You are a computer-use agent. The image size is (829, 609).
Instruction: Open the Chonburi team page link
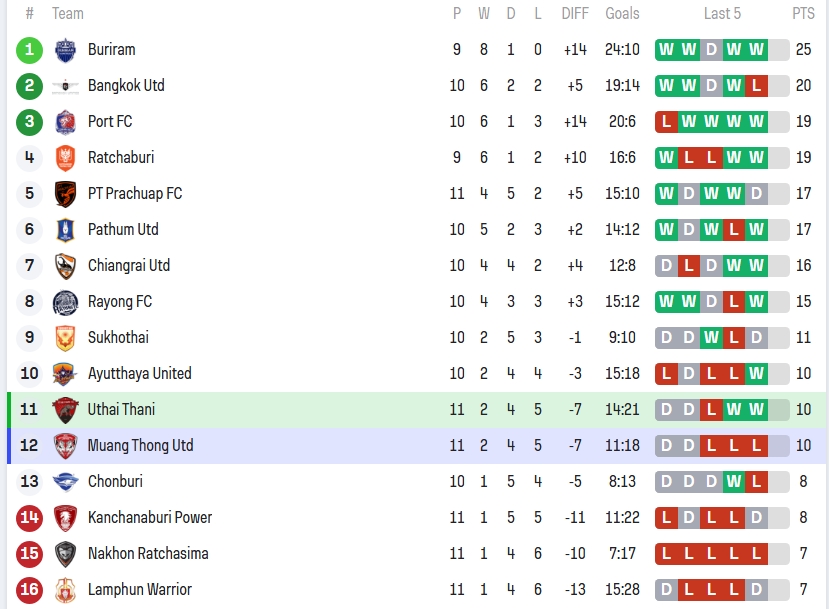pos(115,482)
